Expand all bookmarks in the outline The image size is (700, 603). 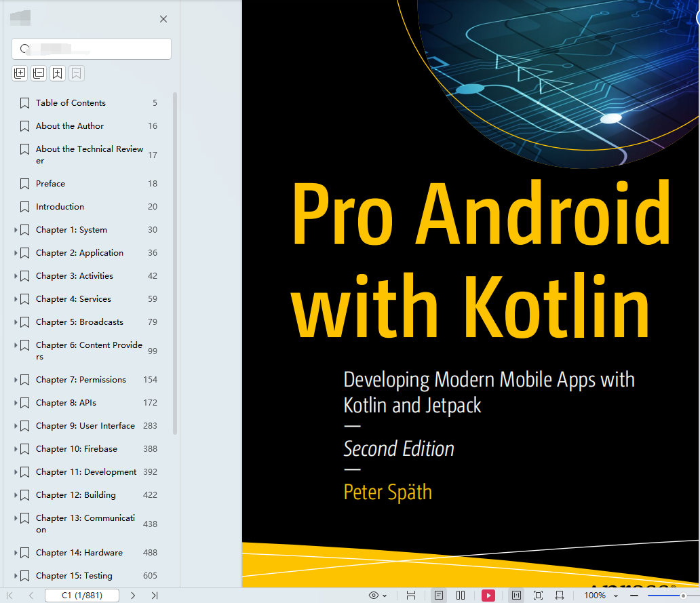pos(20,73)
